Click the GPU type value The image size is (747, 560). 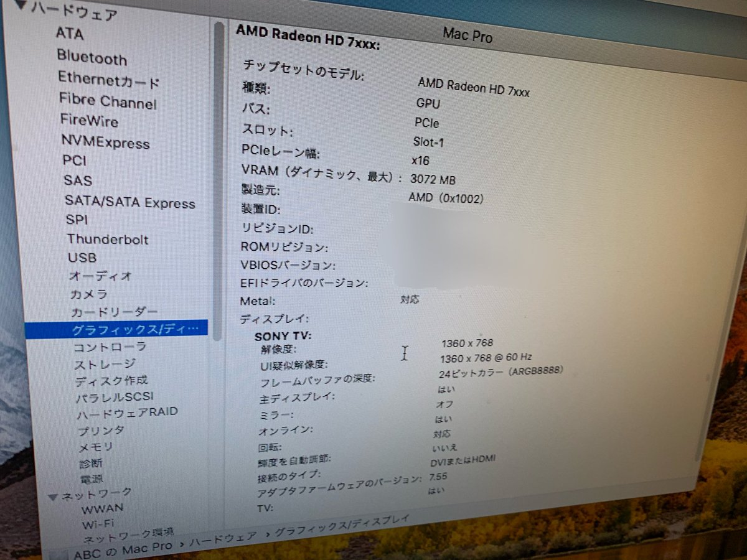pos(428,104)
